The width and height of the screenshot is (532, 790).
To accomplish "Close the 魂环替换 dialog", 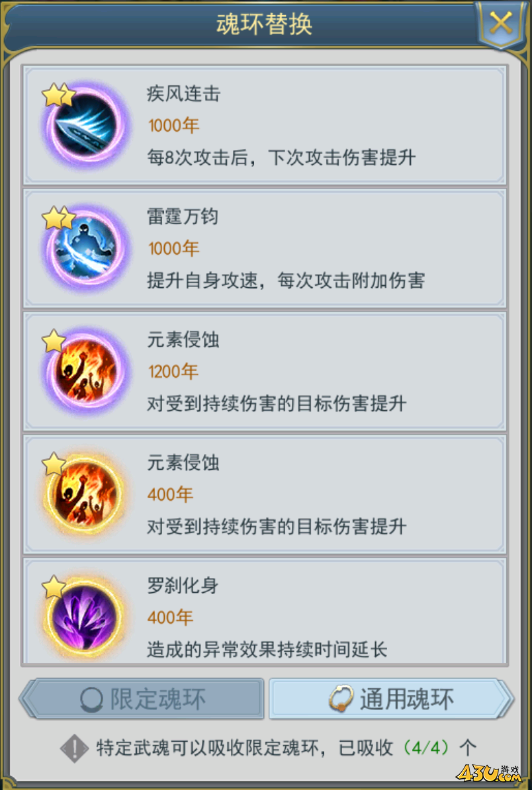I will [501, 23].
